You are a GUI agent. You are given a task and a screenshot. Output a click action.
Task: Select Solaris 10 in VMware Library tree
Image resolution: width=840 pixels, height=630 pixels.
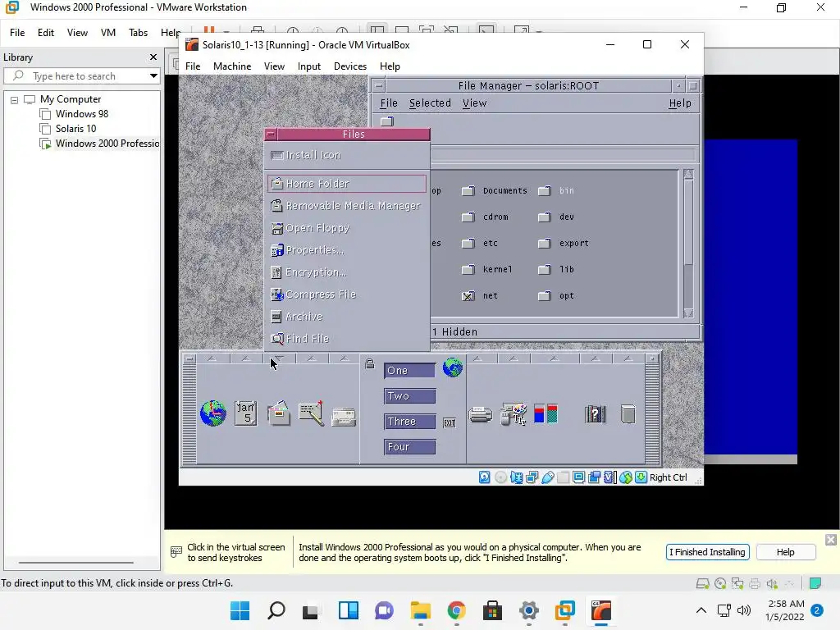pos(76,129)
